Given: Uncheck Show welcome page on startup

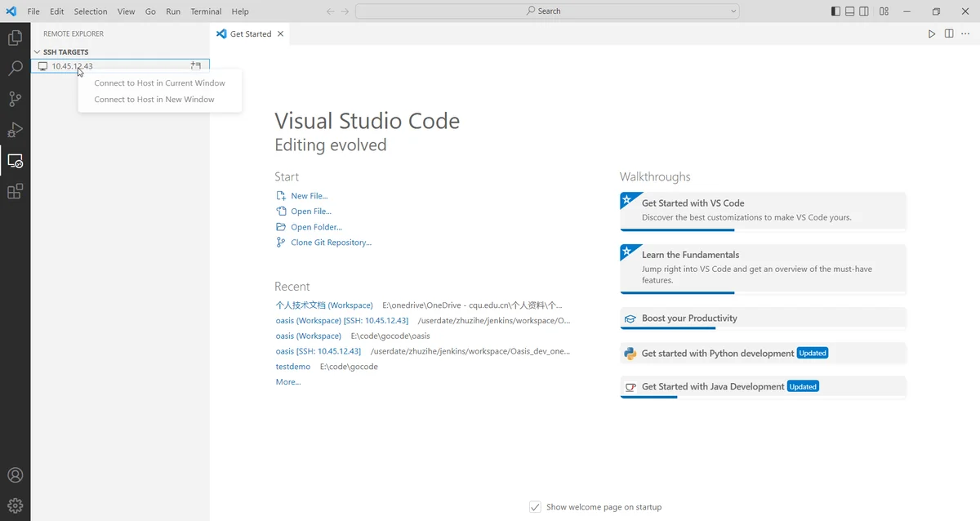Looking at the screenshot, I should pos(535,507).
